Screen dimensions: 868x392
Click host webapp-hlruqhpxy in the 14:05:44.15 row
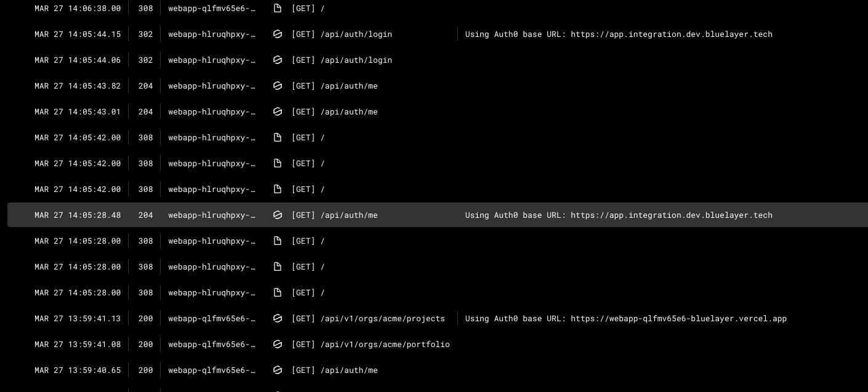(212, 34)
